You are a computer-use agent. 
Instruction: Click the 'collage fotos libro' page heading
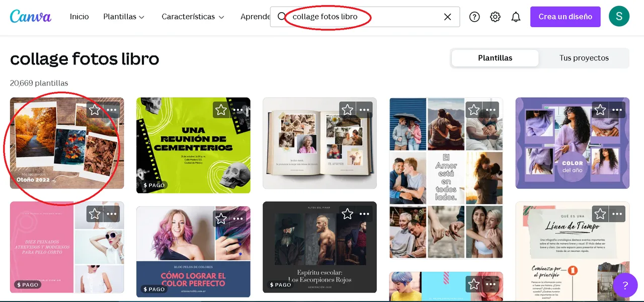[85, 59]
